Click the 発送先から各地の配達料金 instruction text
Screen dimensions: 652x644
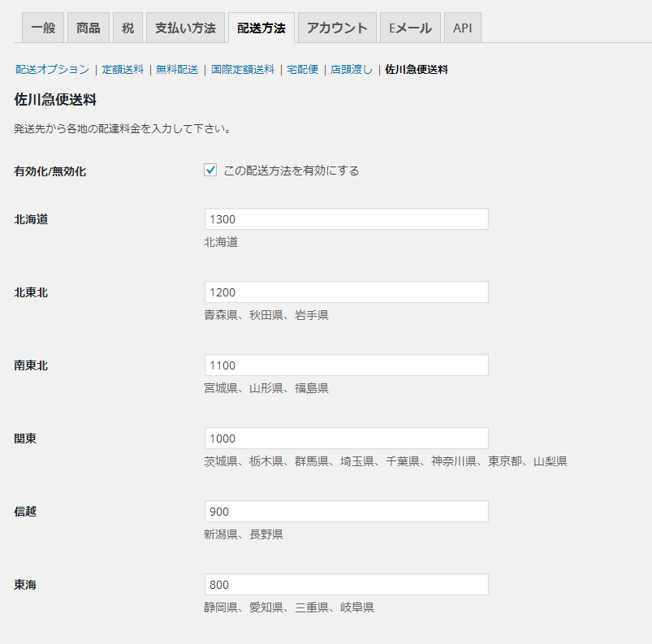(x=123, y=129)
